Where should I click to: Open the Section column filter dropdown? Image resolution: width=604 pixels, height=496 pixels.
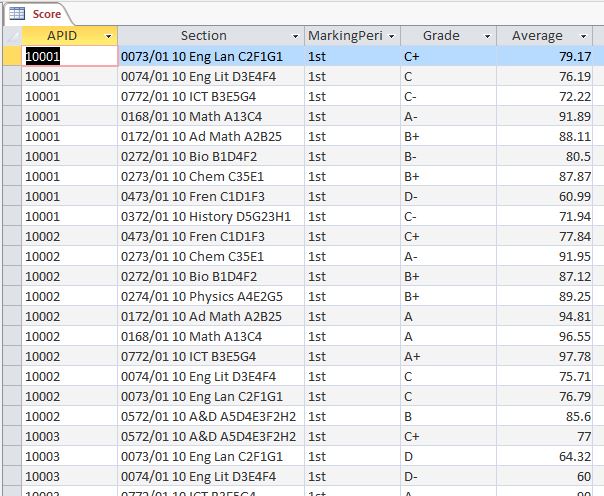(295, 36)
